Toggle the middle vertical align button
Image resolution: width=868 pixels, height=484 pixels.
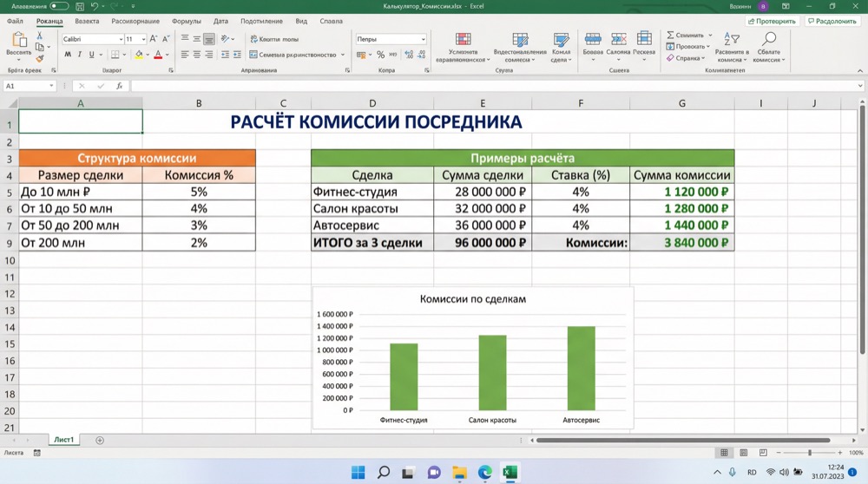(x=197, y=39)
